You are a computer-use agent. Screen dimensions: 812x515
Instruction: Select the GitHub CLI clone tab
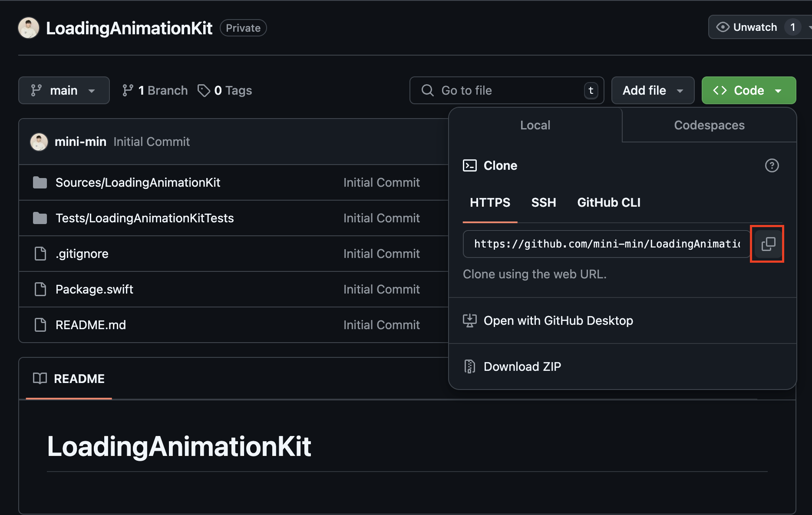click(609, 202)
